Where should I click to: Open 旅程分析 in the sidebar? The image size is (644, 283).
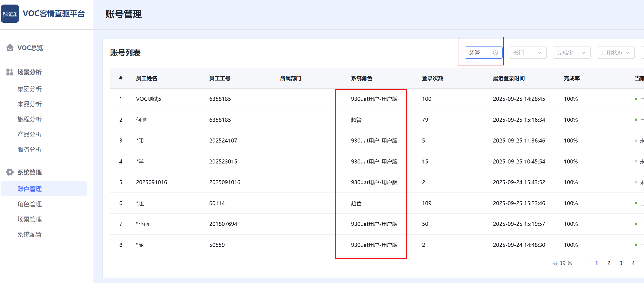point(29,119)
